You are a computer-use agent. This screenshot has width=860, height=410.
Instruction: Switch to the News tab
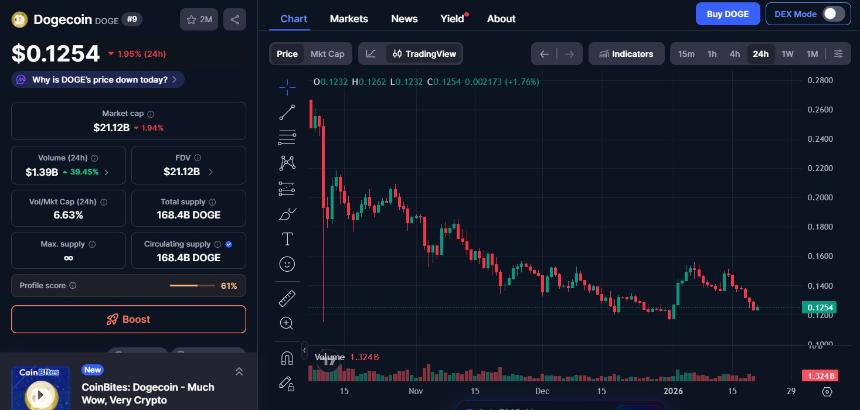pos(404,19)
